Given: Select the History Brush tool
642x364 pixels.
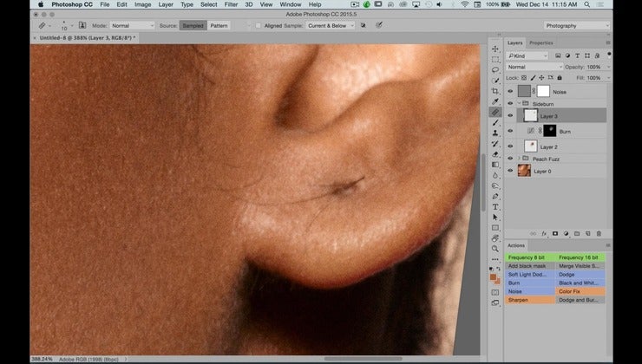Looking at the screenshot, I should point(495,144).
